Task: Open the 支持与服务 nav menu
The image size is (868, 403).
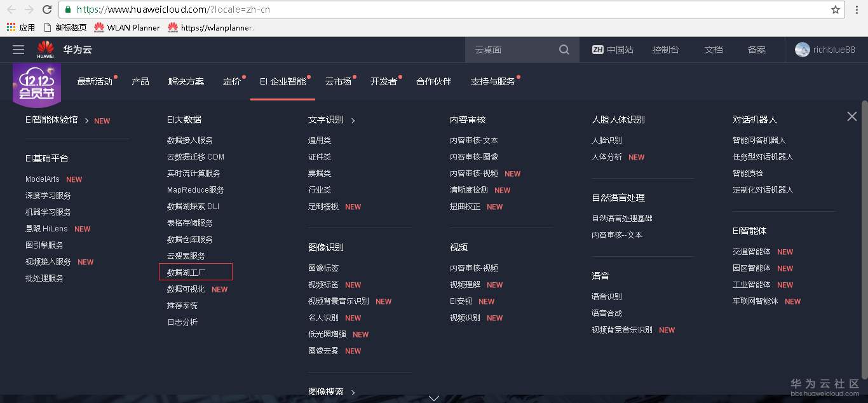Action: [492, 81]
